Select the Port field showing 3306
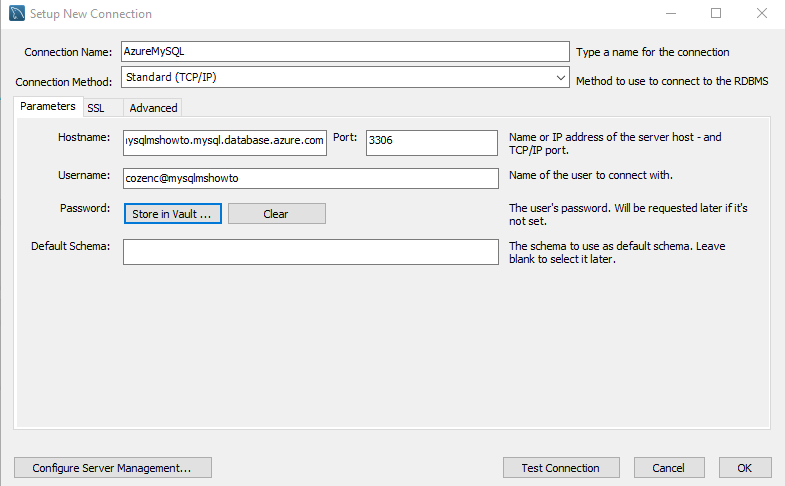The width and height of the screenshot is (785, 486). pyautogui.click(x=432, y=143)
